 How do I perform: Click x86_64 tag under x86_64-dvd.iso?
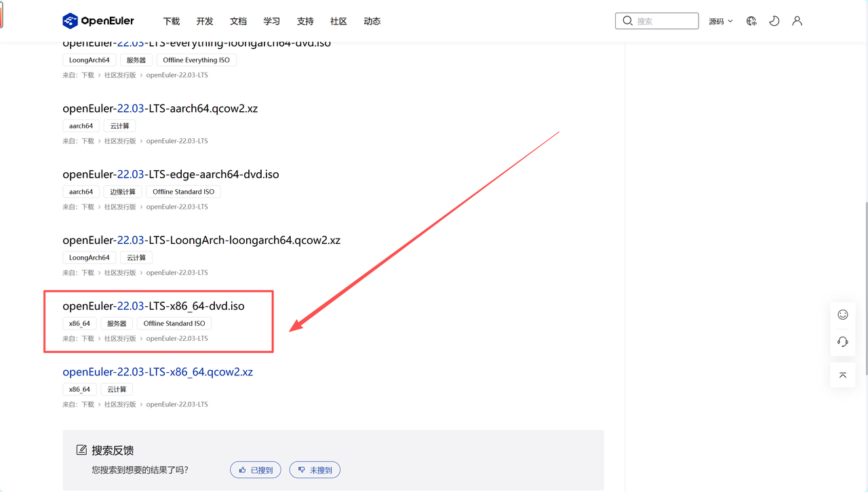(79, 324)
